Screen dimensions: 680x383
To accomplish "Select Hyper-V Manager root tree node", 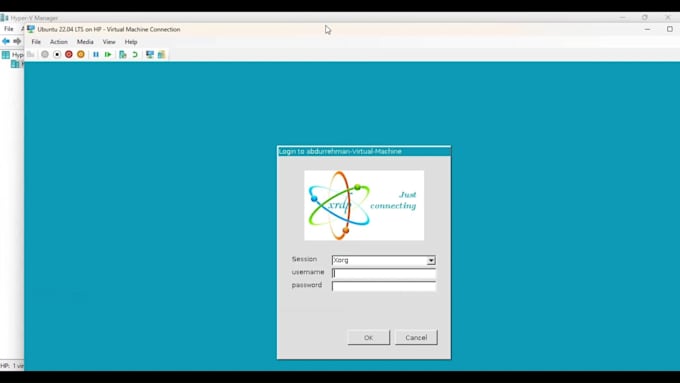I will [x=12, y=55].
